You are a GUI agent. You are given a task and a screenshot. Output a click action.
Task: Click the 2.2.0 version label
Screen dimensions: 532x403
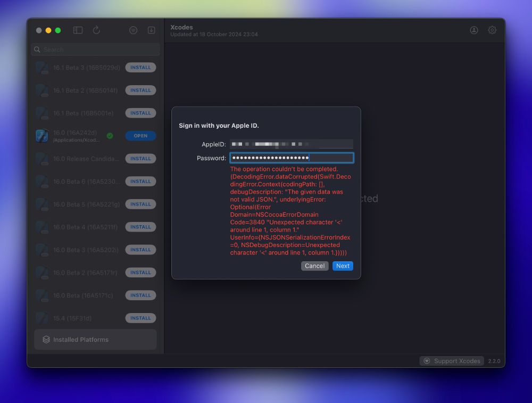(x=494, y=361)
